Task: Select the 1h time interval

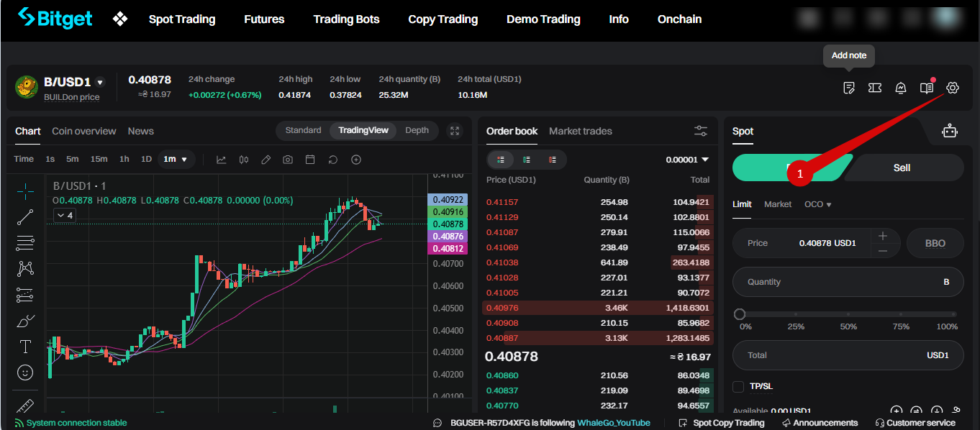Action: [124, 159]
